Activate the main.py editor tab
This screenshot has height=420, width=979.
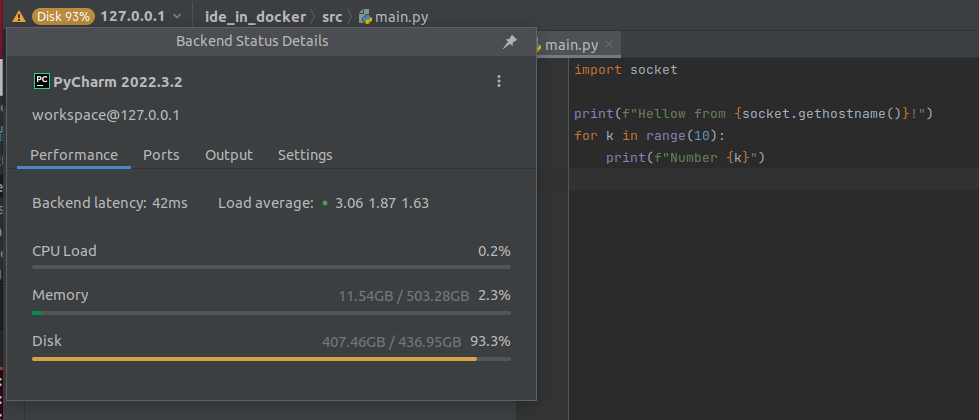(x=570, y=45)
